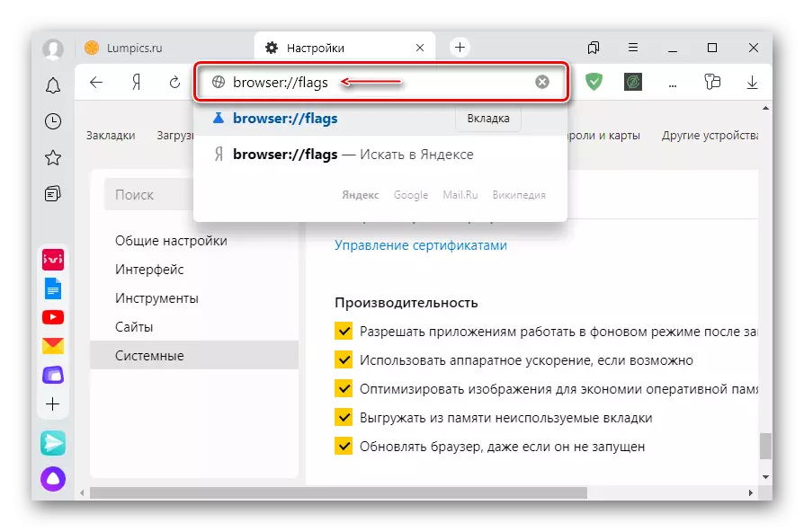Reload the page
This screenshot has width=804, height=532.
point(174,82)
